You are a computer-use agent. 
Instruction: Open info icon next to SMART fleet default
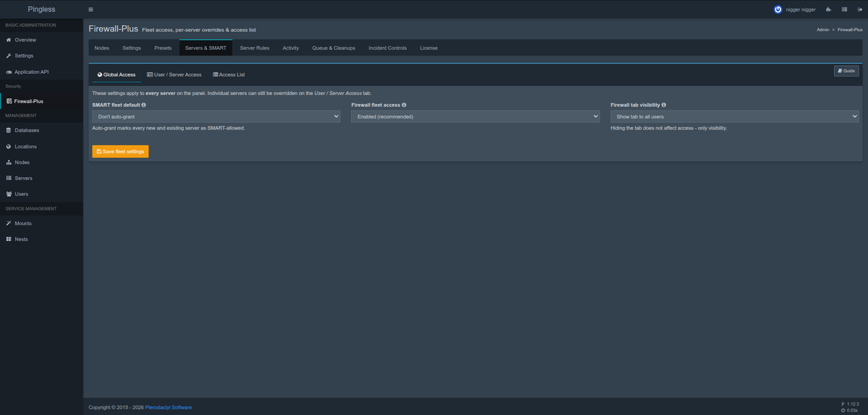[x=144, y=105]
